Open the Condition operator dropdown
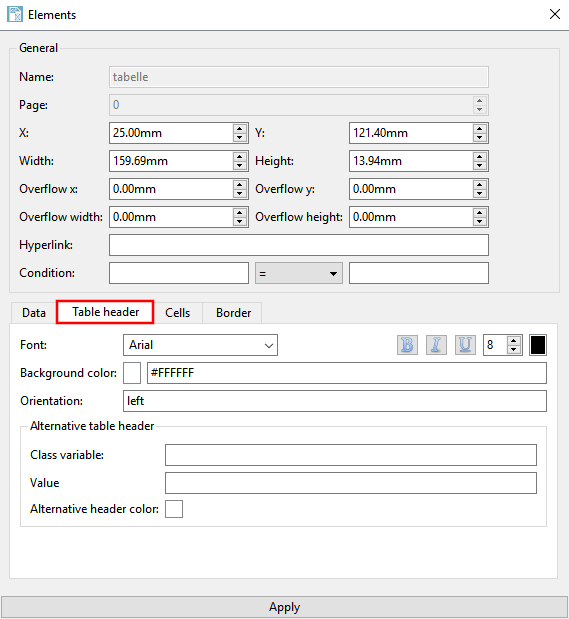 coord(299,273)
